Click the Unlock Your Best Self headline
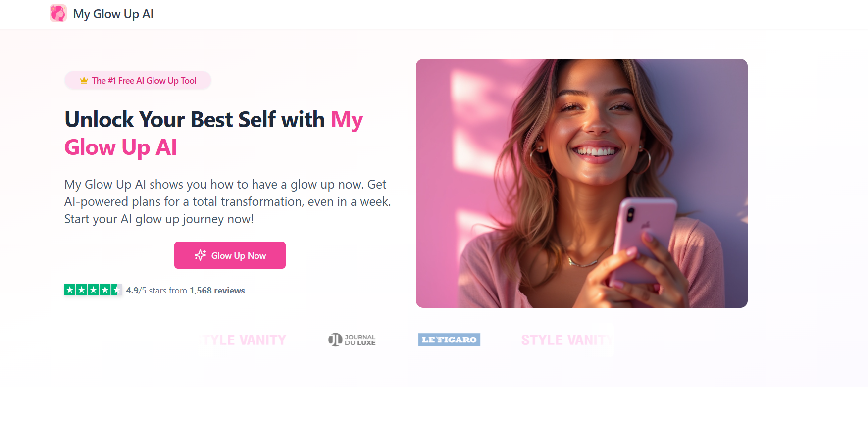The height and width of the screenshot is (439, 868). pyautogui.click(x=214, y=133)
